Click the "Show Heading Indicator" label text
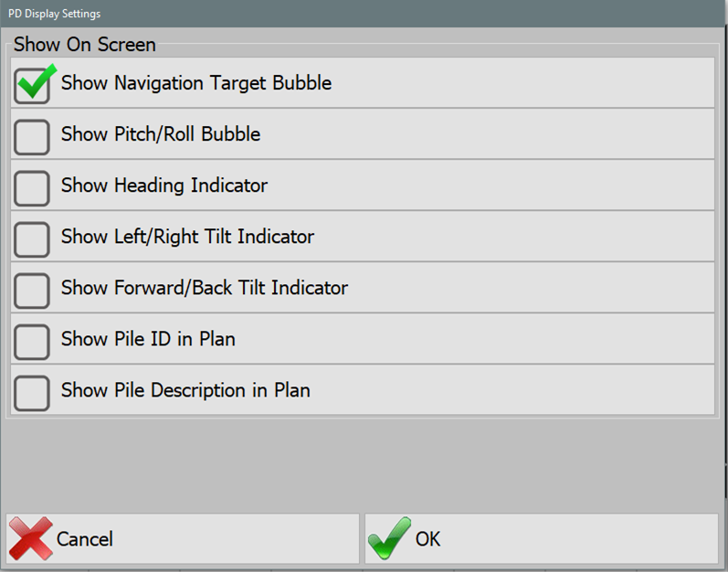728x572 pixels. (164, 185)
